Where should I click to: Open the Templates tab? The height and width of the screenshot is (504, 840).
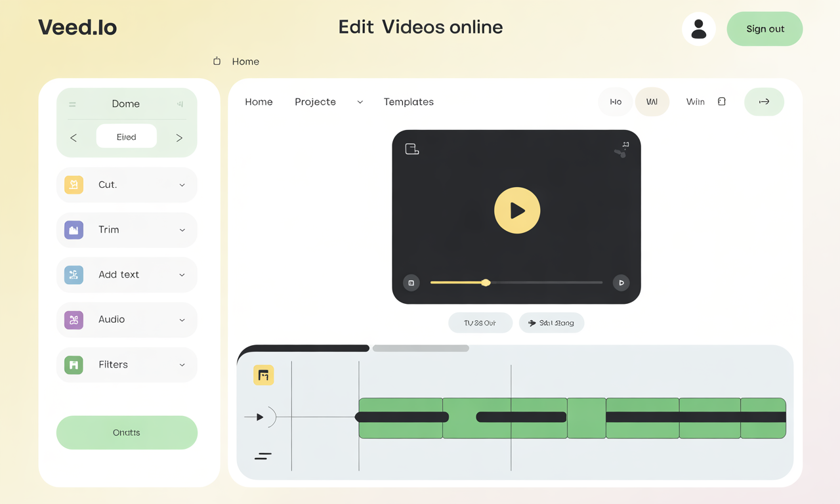click(x=408, y=102)
